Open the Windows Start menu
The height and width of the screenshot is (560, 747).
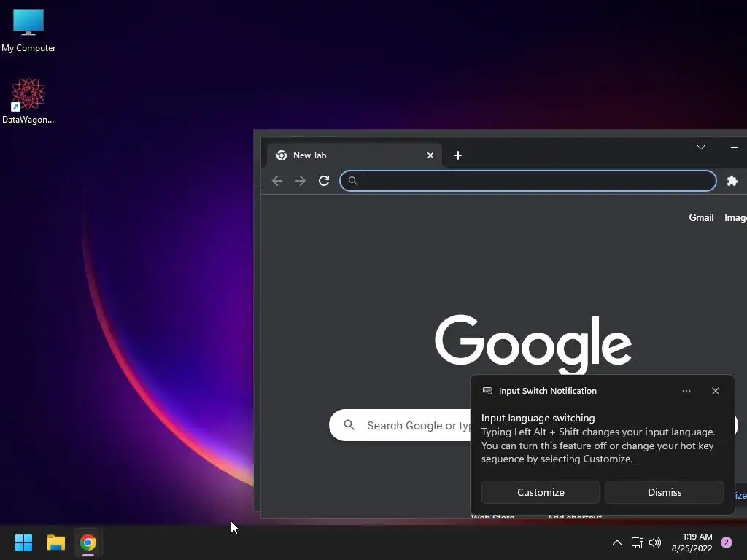coord(23,542)
